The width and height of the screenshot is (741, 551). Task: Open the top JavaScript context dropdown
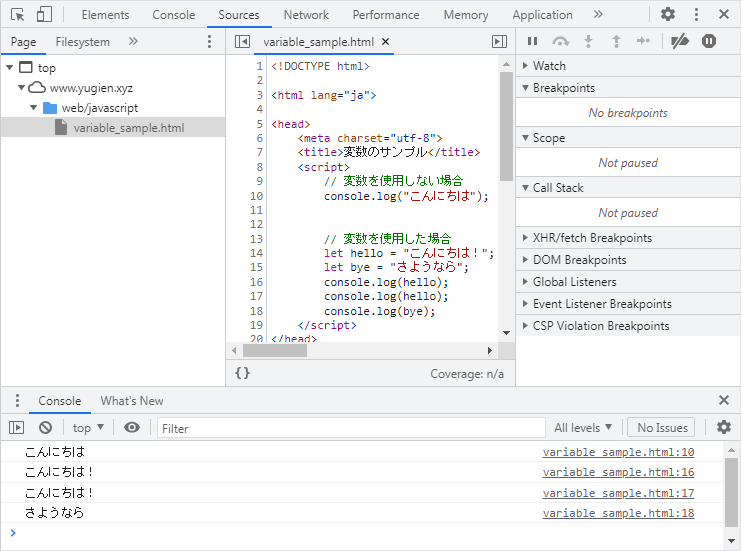tap(88, 428)
